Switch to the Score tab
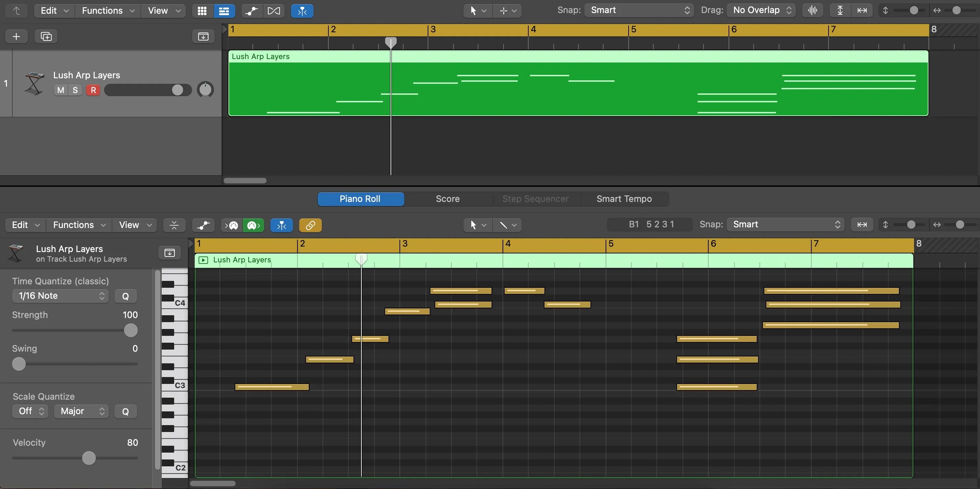The image size is (980, 489). point(447,198)
